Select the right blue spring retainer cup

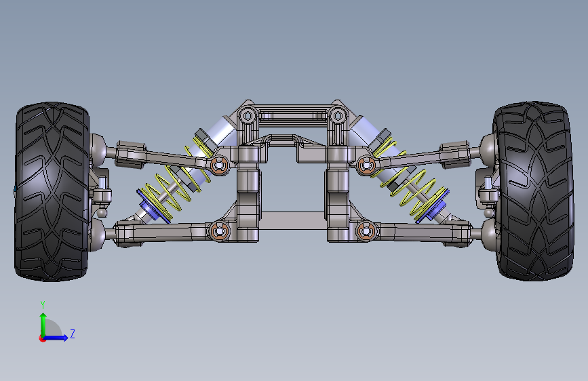point(435,205)
